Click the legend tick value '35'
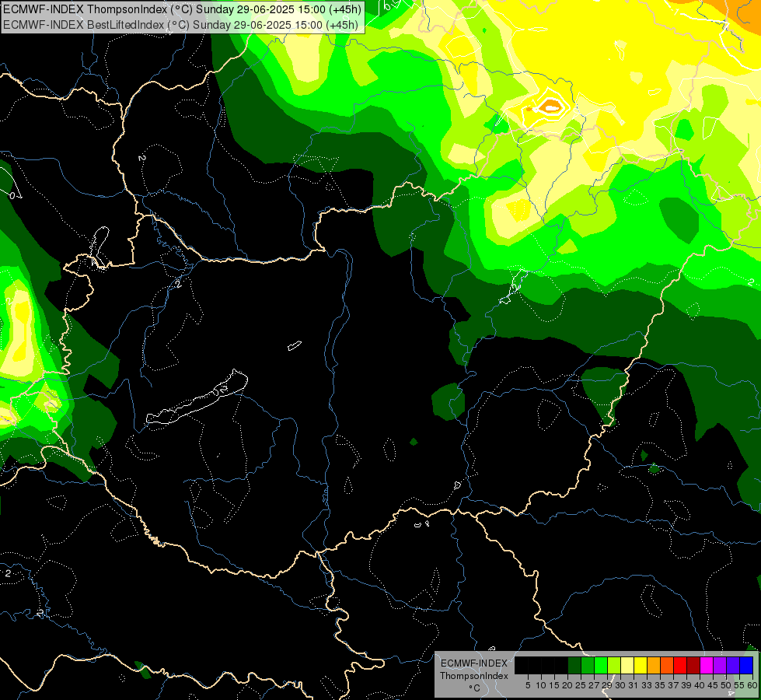761x700 pixels. (x=660, y=685)
